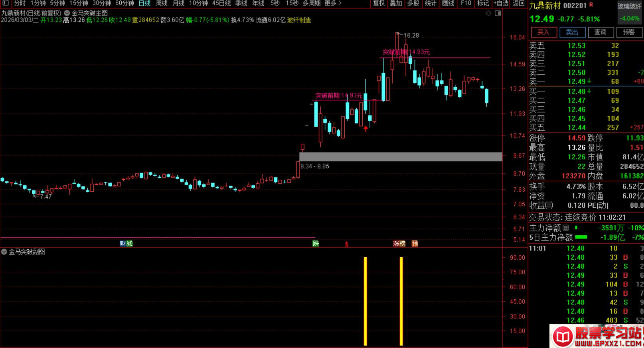Switch to the 周线 weekly timeframe tab

162,3
